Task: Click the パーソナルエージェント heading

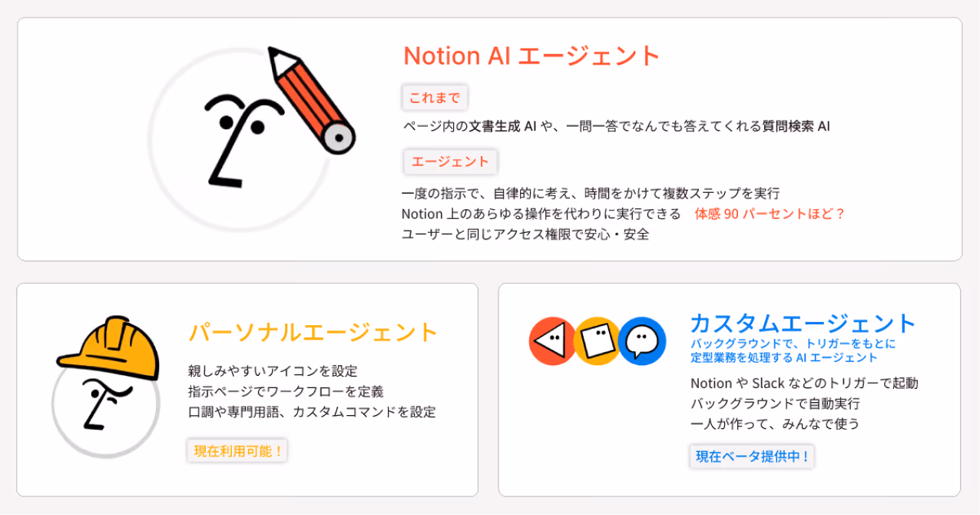Action: pyautogui.click(x=313, y=332)
